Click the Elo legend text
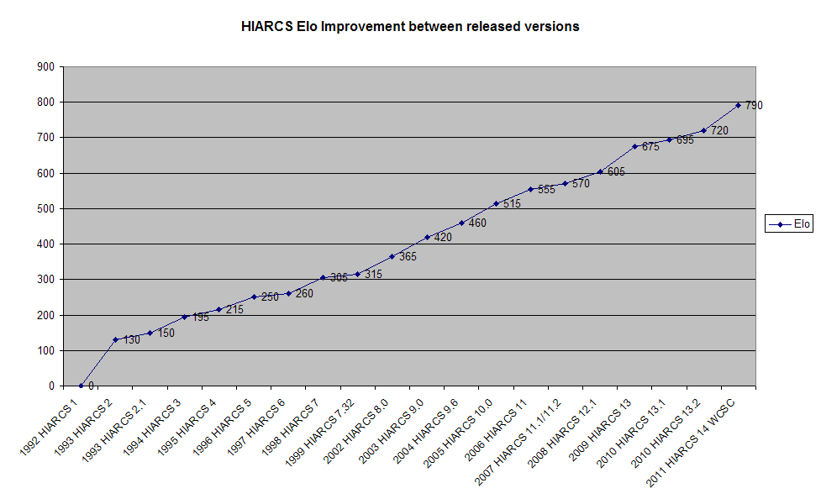This screenshot has width=821, height=504. 802,224
